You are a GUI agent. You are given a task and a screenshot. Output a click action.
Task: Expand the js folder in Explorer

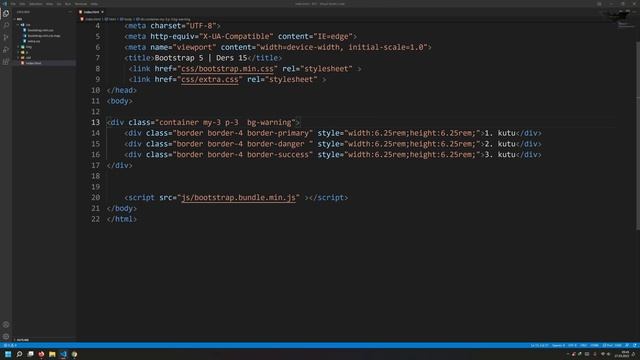[28, 52]
